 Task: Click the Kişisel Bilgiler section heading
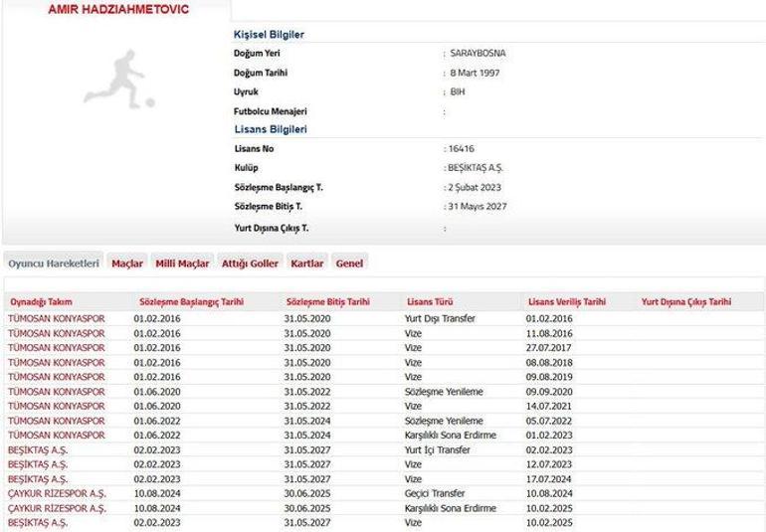coord(269,35)
